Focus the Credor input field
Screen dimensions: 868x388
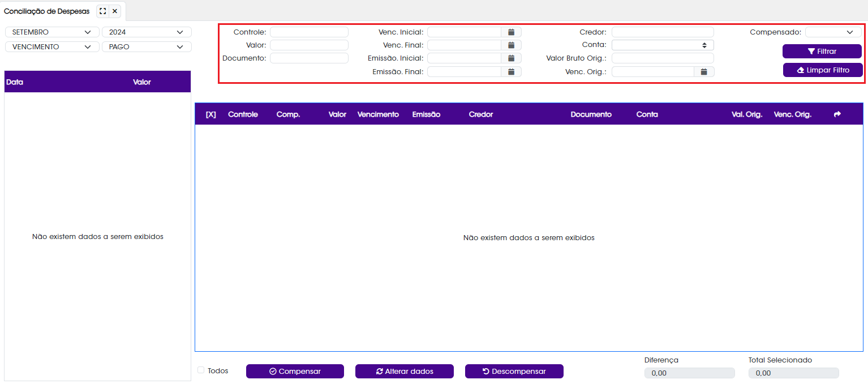pyautogui.click(x=663, y=32)
